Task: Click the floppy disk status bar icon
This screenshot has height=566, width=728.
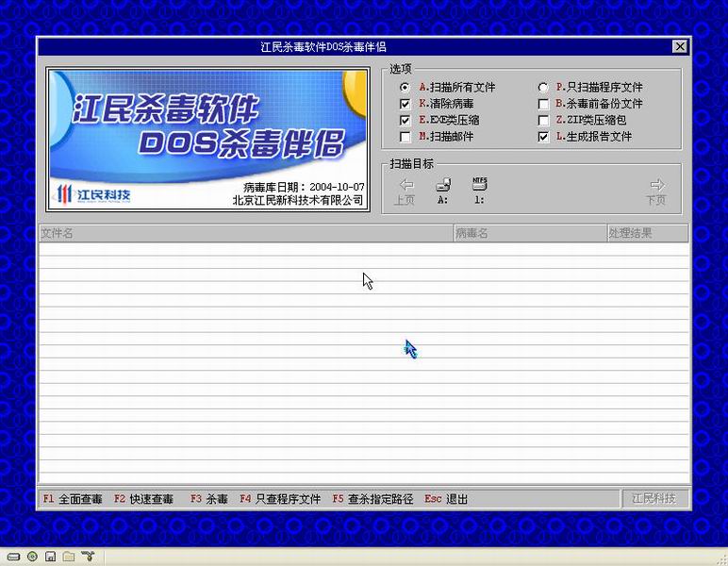Action: click(x=51, y=557)
